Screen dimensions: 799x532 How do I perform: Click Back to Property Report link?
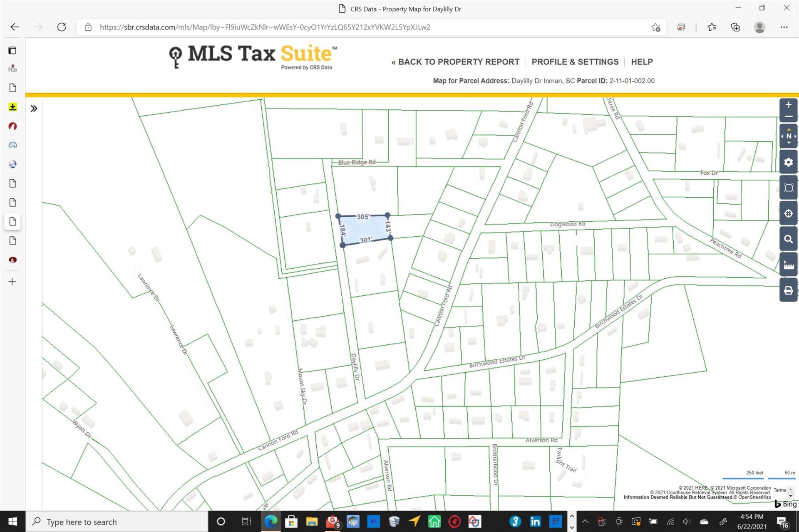[455, 62]
